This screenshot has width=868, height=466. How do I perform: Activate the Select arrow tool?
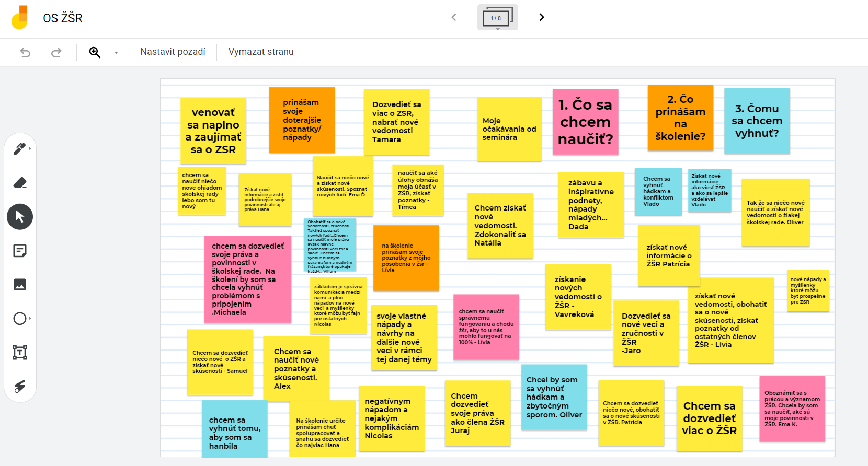pos(20,217)
